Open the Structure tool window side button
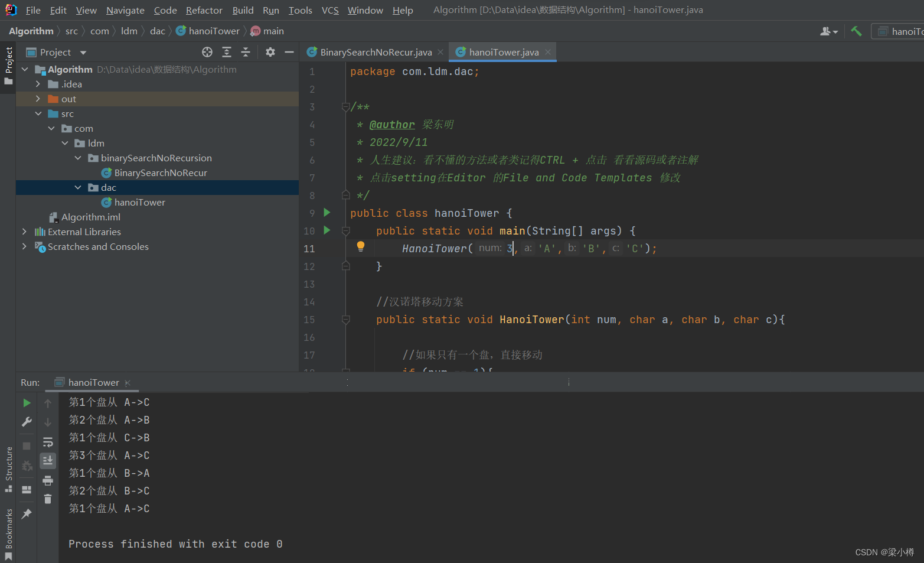Image resolution: width=924 pixels, height=563 pixels. pyautogui.click(x=8, y=470)
